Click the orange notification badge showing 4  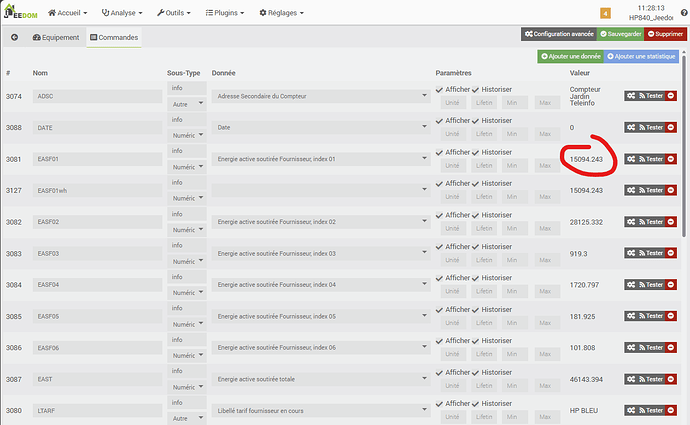coord(605,13)
